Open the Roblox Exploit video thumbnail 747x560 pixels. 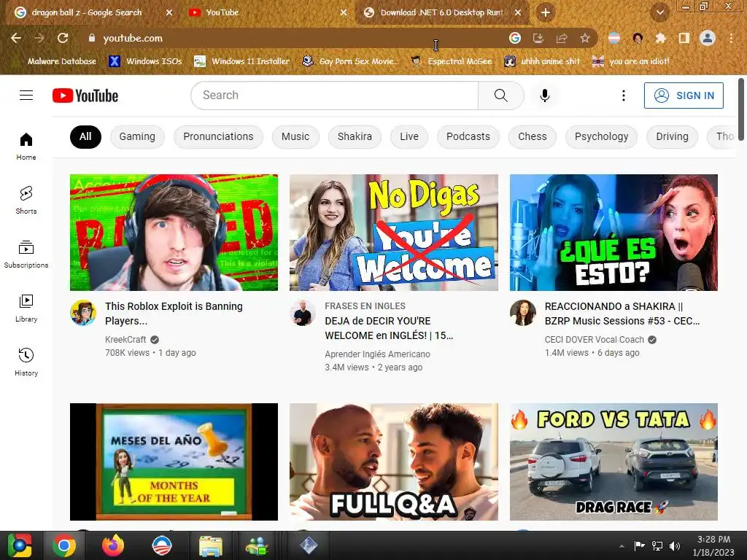point(174,233)
